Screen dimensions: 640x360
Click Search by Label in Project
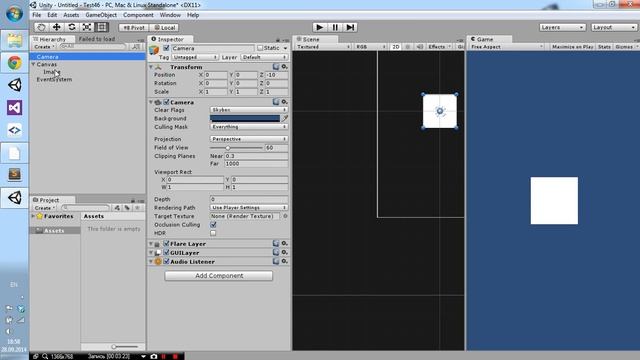click(x=127, y=208)
